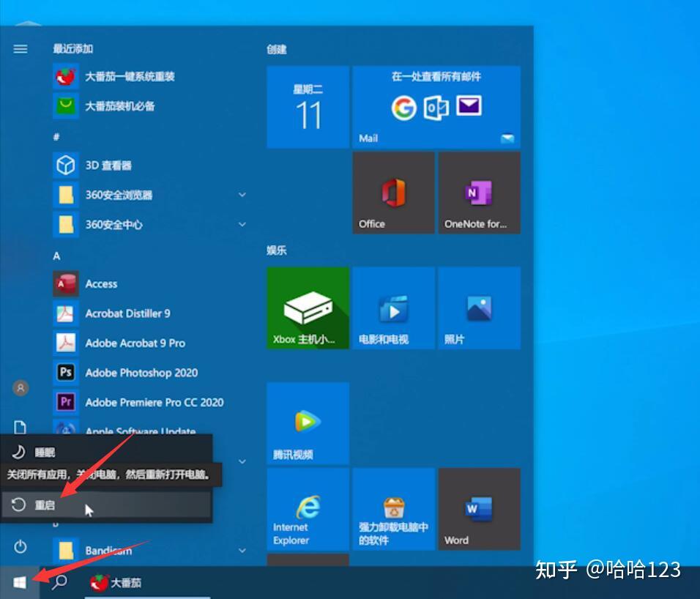The width and height of the screenshot is (700, 599).
Task: Click the hamburger menu icon in Start
Action: [x=20, y=48]
